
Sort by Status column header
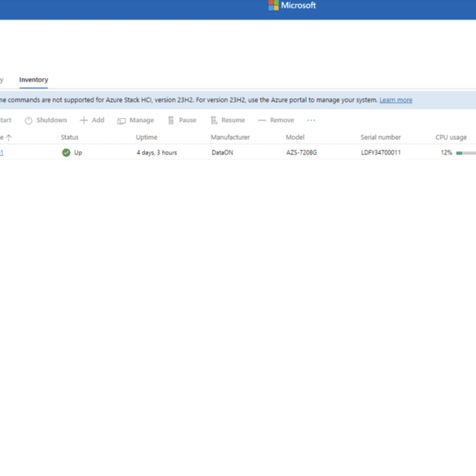point(69,138)
